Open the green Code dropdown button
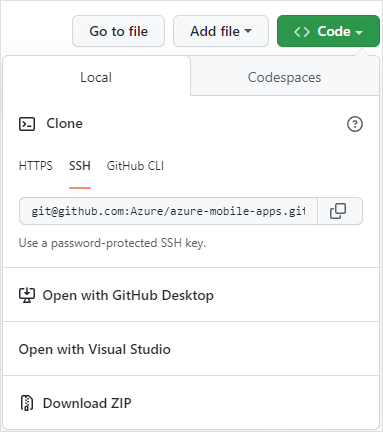The image size is (383, 432). (328, 31)
